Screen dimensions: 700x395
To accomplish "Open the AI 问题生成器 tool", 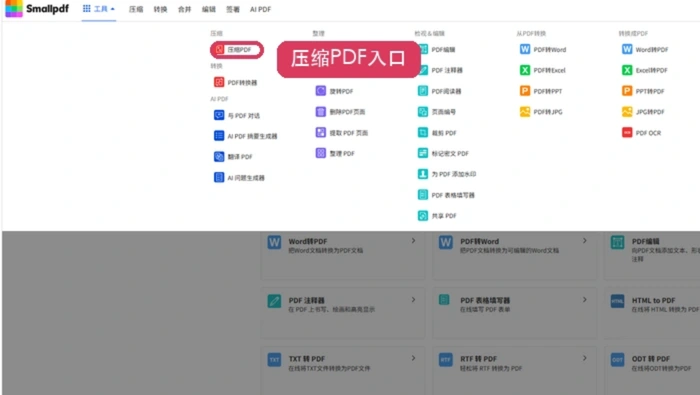I will [x=239, y=178].
